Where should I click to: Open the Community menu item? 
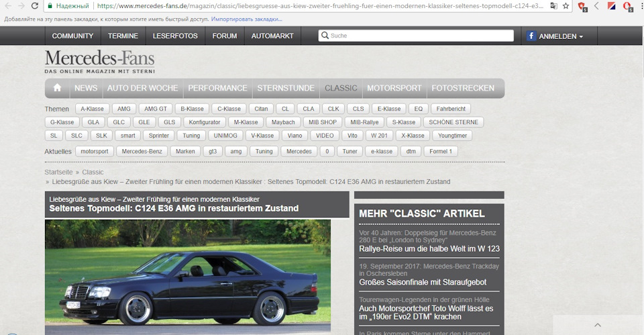(72, 36)
